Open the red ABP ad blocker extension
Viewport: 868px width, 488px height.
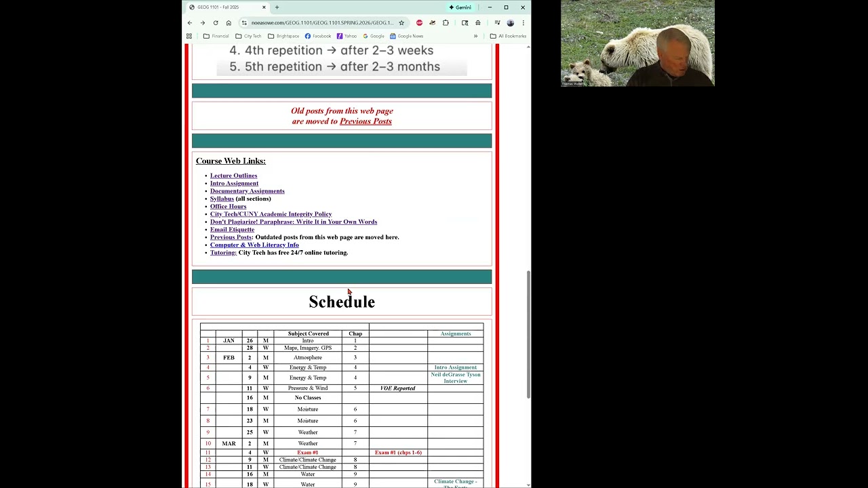(419, 23)
